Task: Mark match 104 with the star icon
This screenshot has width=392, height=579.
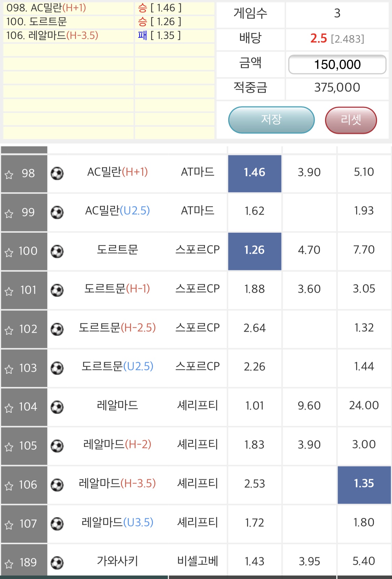Action: tap(9, 408)
